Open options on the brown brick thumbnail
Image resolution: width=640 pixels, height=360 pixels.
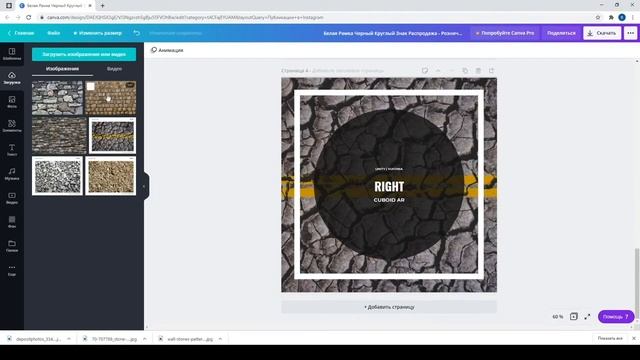tap(130, 85)
